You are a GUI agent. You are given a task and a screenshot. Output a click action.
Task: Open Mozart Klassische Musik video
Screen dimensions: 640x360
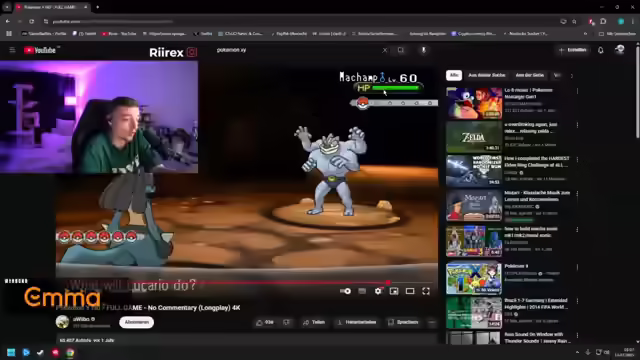[x=474, y=205]
